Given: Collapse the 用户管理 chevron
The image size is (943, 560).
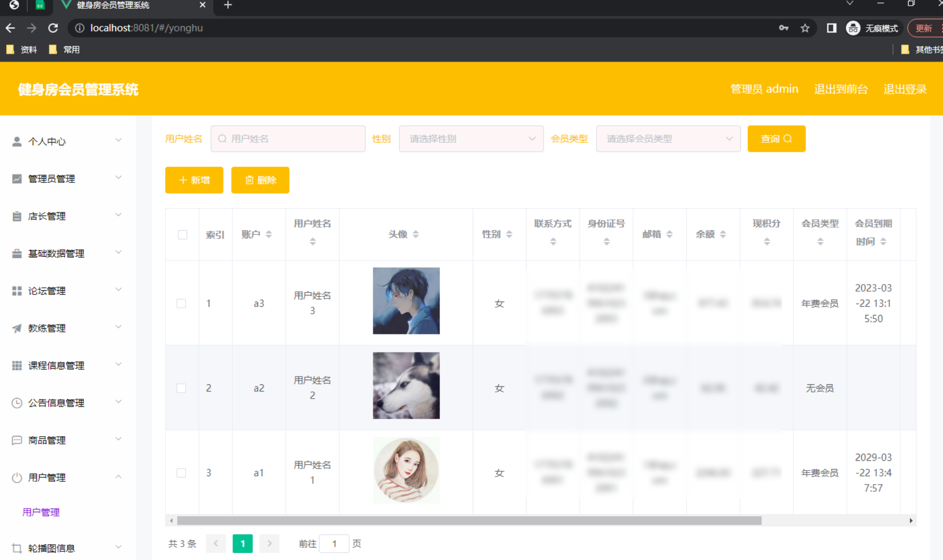Looking at the screenshot, I should [x=118, y=477].
